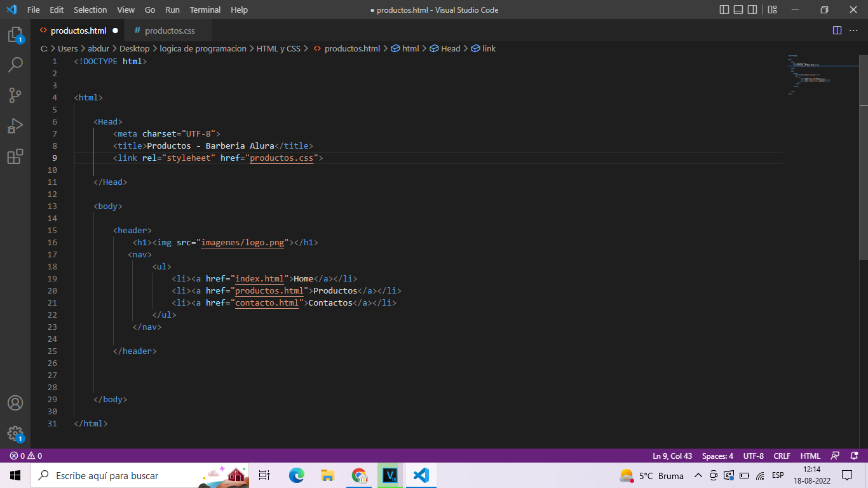This screenshot has width=868, height=488.
Task: Select the 'Head' symbol breadcrumb
Action: (445, 48)
